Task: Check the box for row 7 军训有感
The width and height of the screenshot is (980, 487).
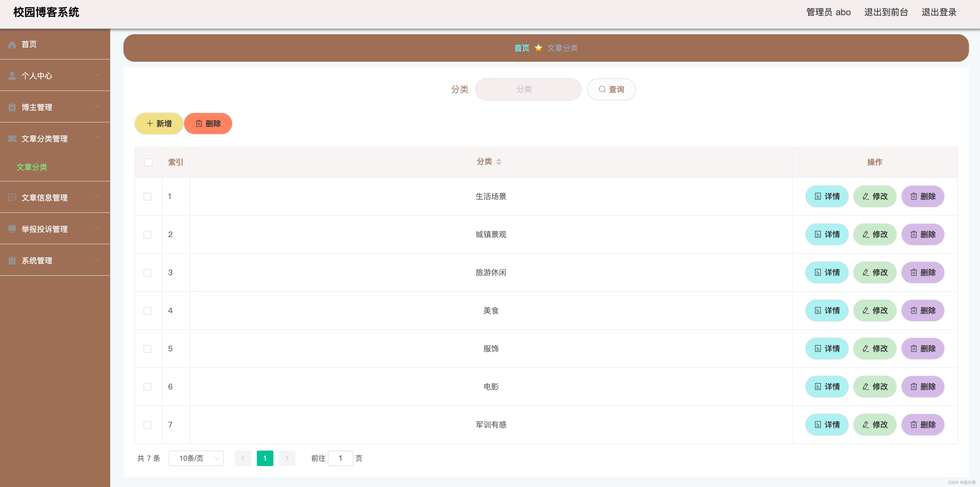Action: tap(147, 425)
